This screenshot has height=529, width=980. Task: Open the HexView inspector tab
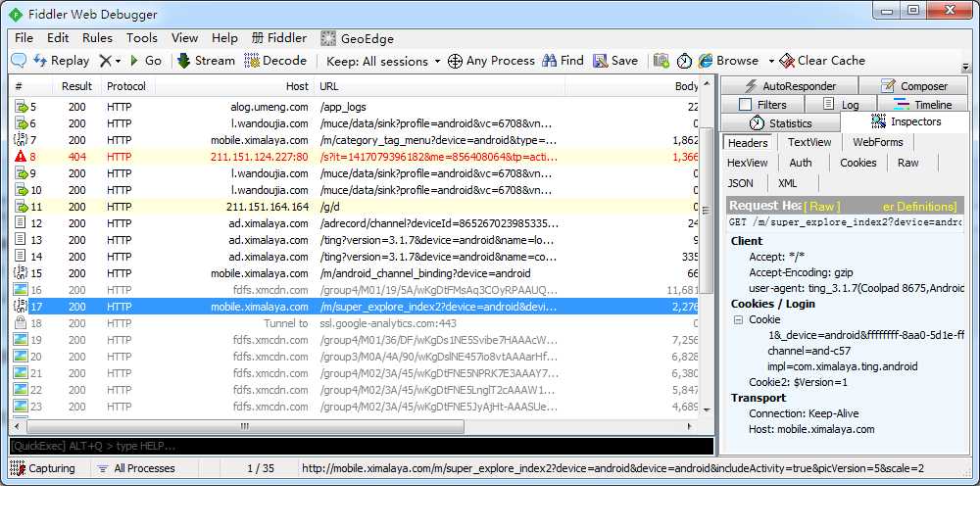pos(747,163)
